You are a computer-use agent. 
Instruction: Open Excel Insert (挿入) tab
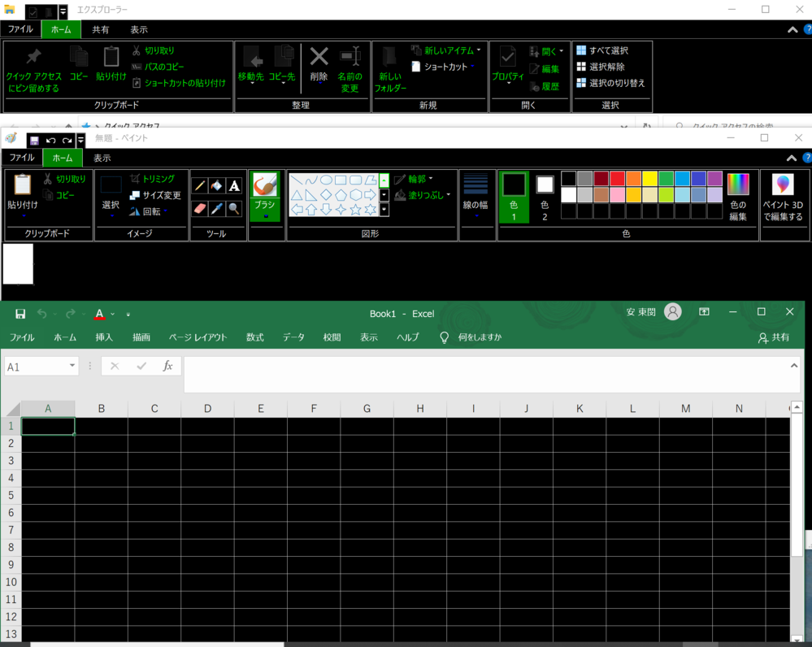103,337
